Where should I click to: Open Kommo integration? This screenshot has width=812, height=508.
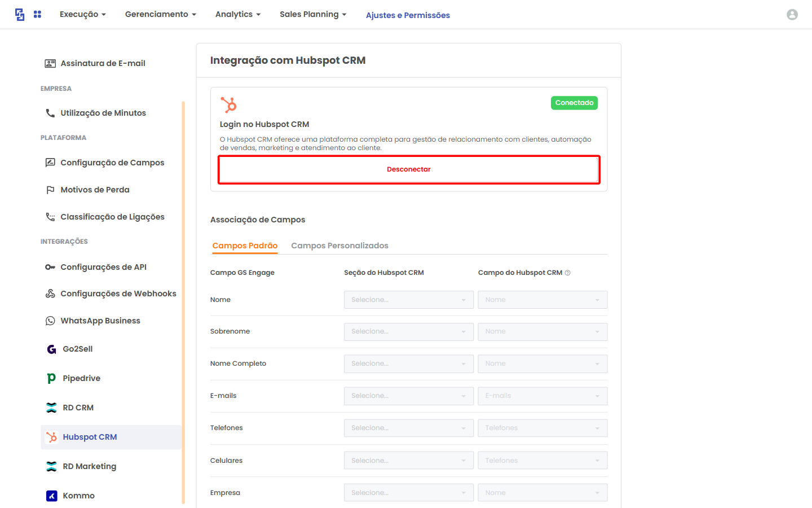[78, 496]
